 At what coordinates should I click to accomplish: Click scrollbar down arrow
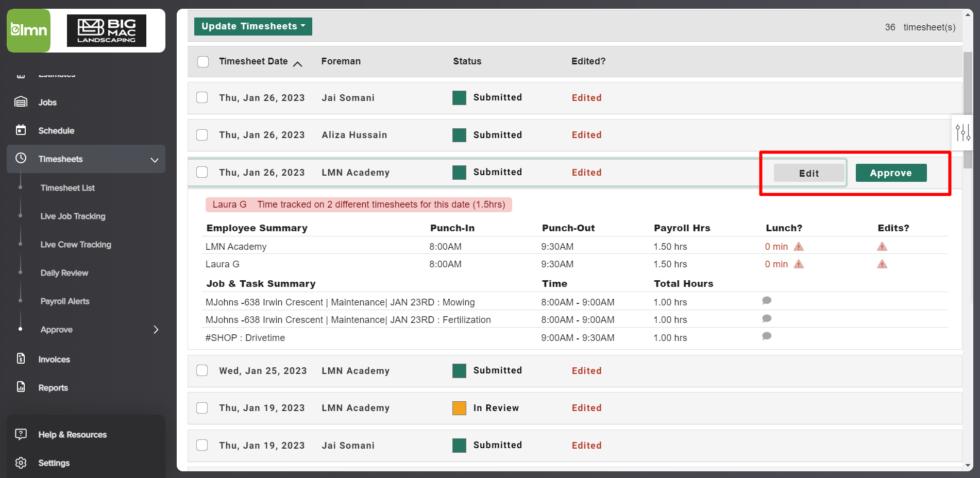968,465
